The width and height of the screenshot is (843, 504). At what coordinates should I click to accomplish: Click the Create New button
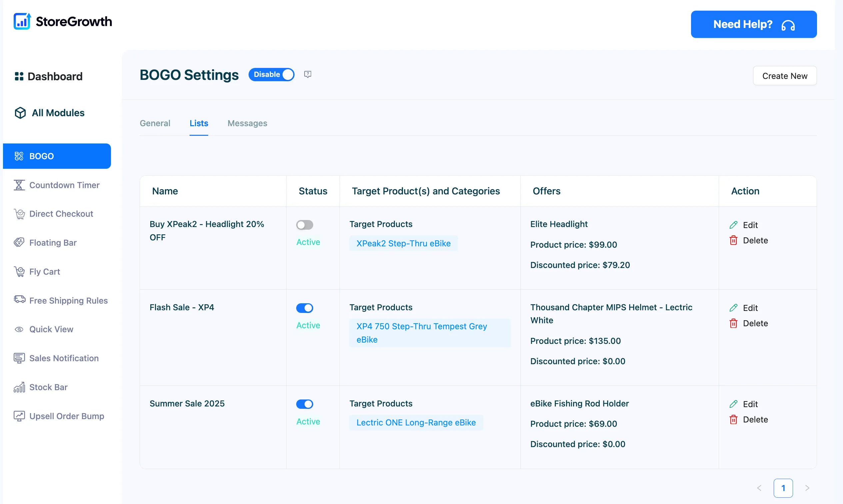pyautogui.click(x=785, y=76)
